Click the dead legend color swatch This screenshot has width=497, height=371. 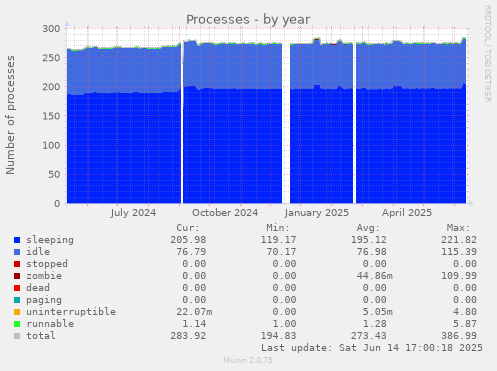tap(17, 288)
